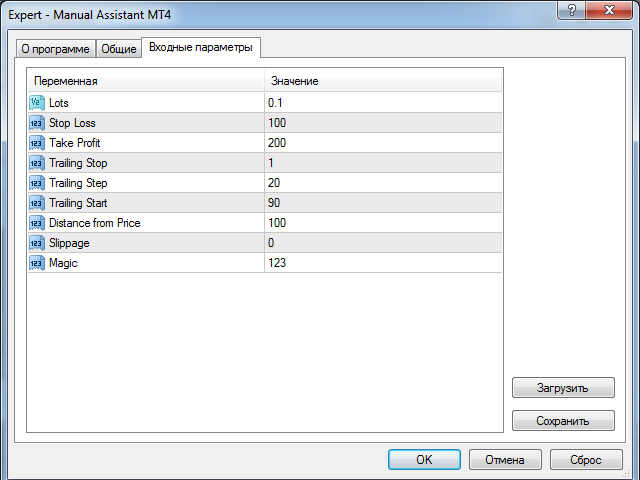
Task: Switch to the Общие tab
Action: click(x=119, y=49)
